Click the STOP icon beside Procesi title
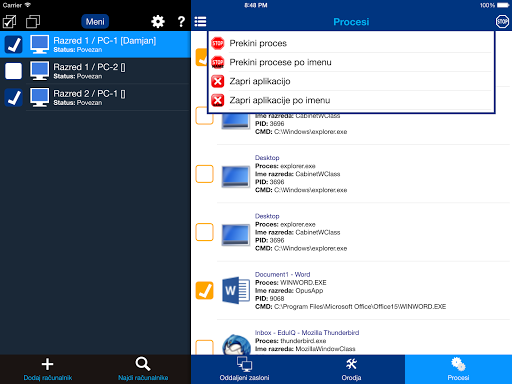Viewport: 512px width, 384px height. [502, 22]
